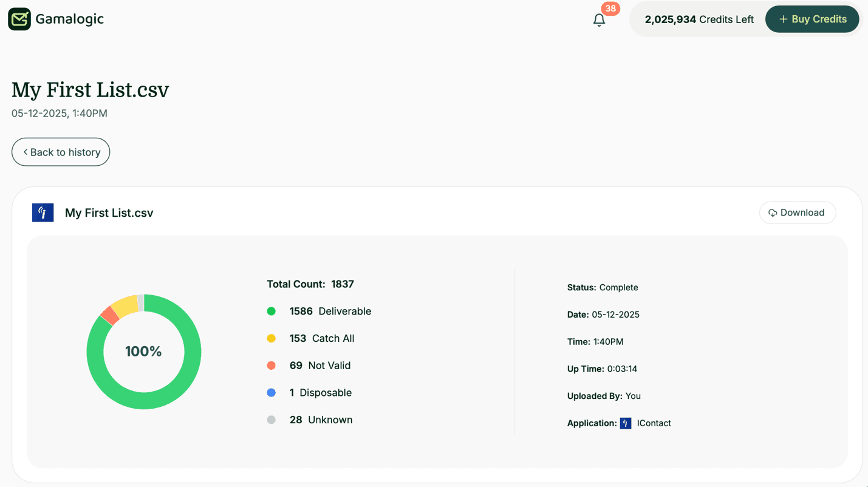The image size is (868, 487).
Task: Click the back chevron in Back to history
Action: [x=25, y=152]
